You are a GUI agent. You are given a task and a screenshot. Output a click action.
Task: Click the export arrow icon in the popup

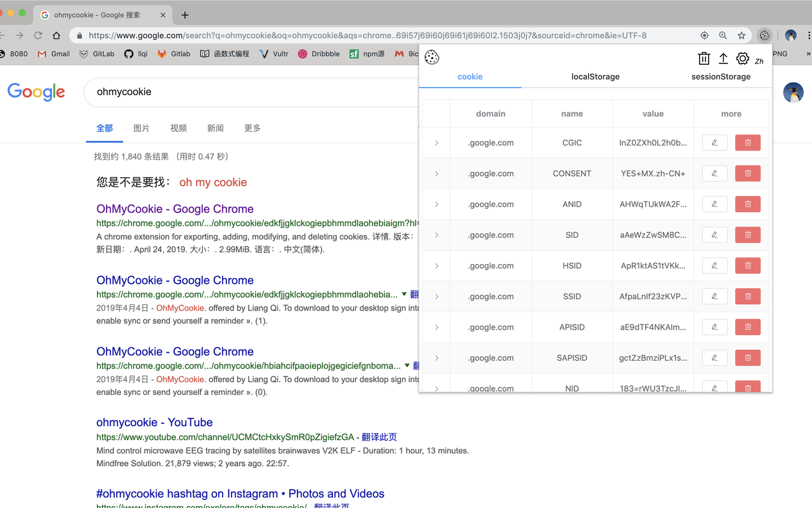[x=723, y=58]
